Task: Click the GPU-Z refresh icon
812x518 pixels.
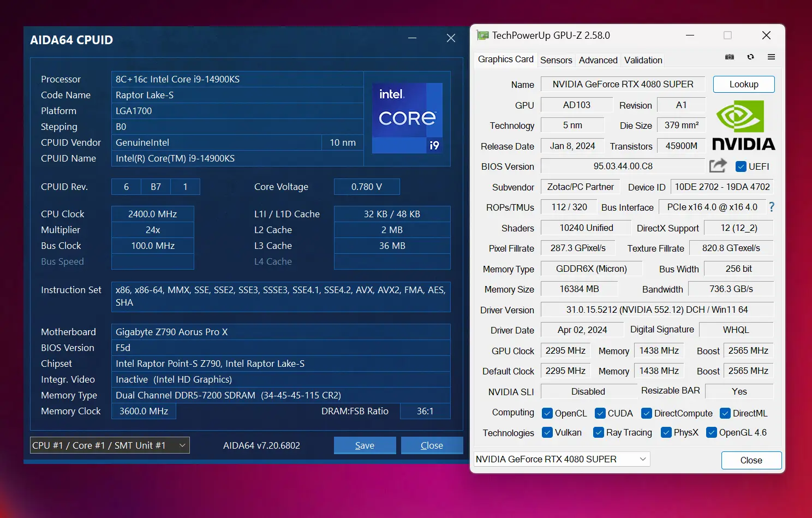Action: point(751,57)
